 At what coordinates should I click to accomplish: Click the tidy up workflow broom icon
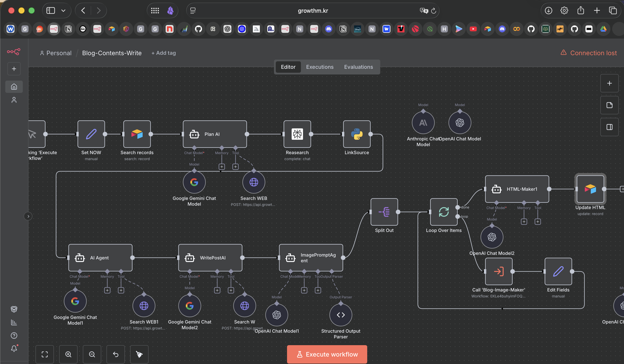point(139,354)
